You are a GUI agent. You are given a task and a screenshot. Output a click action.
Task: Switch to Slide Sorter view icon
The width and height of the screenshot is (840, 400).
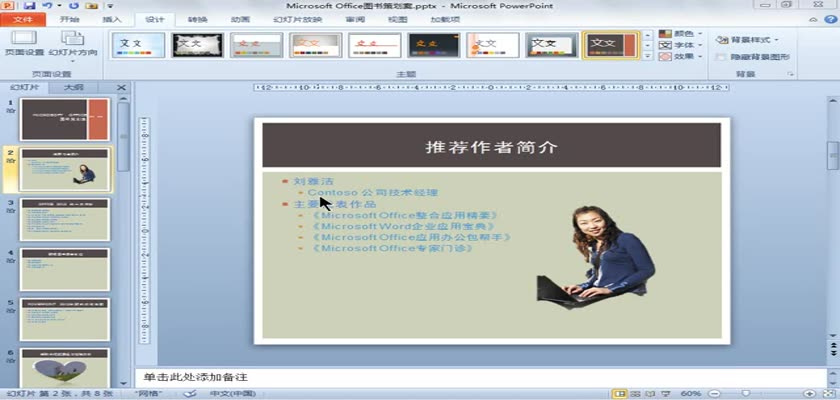(635, 394)
